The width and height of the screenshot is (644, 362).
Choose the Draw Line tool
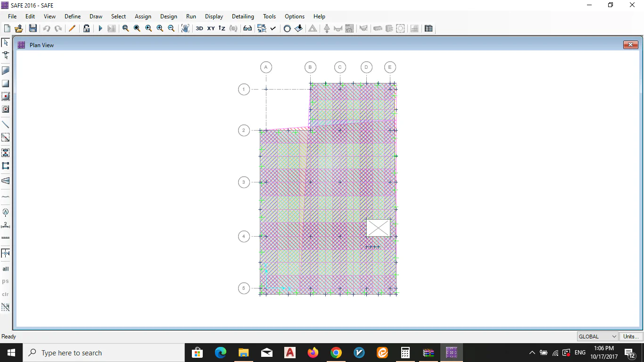tap(6, 125)
